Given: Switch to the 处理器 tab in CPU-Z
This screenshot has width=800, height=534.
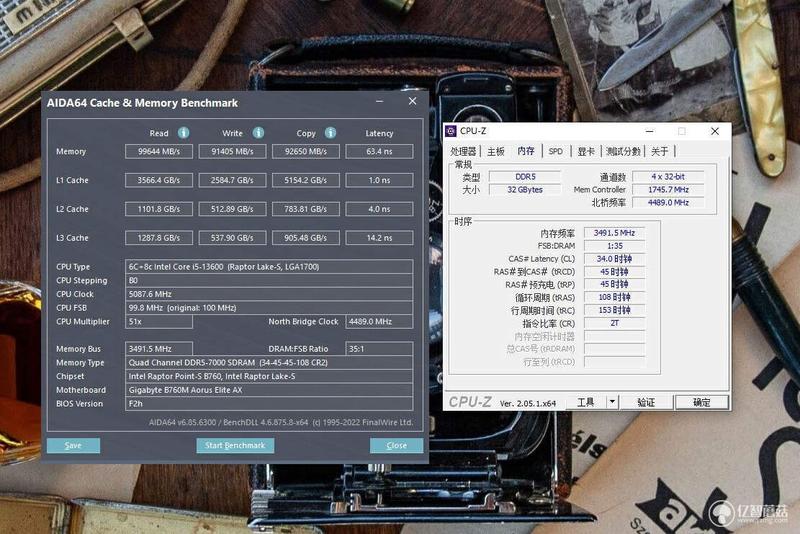Looking at the screenshot, I should tap(463, 151).
